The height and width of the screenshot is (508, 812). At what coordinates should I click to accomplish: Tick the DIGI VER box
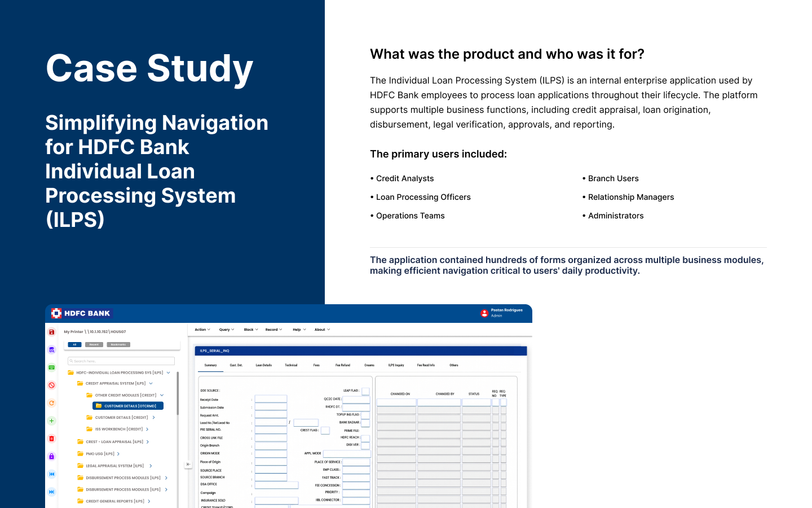(365, 445)
